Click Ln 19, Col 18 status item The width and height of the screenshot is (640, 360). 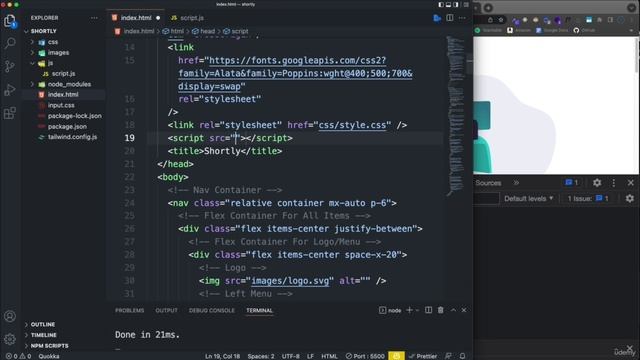click(x=222, y=356)
